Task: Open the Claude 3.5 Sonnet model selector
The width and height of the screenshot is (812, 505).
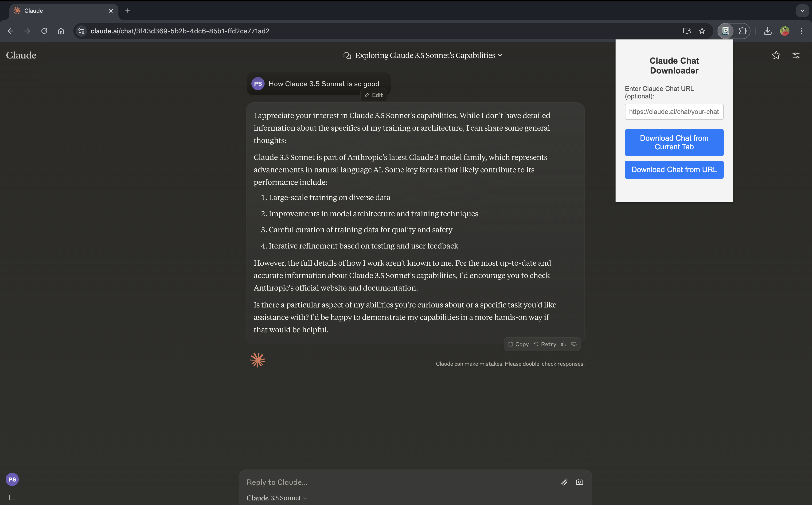Action: coord(277,498)
